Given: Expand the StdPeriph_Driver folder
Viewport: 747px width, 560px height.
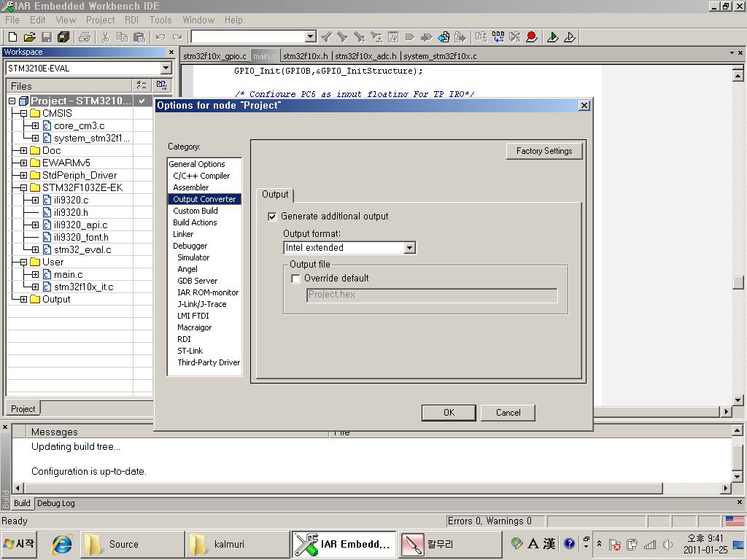Looking at the screenshot, I should [23, 175].
